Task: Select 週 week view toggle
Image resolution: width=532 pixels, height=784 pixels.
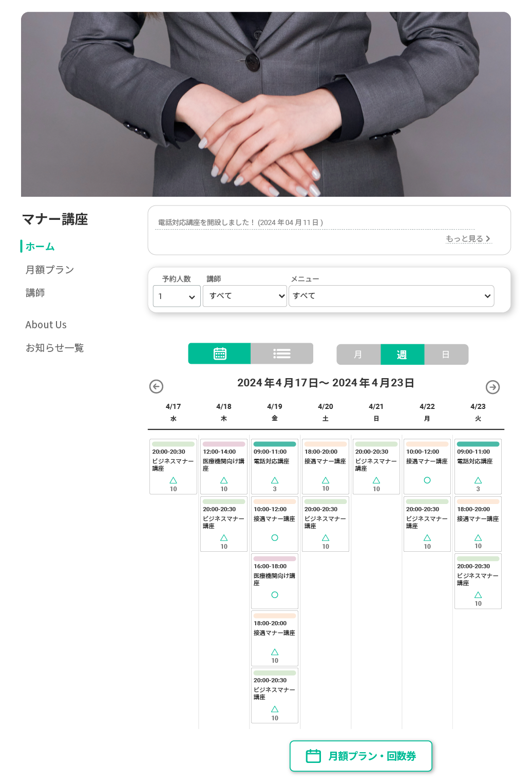Action: 402,354
